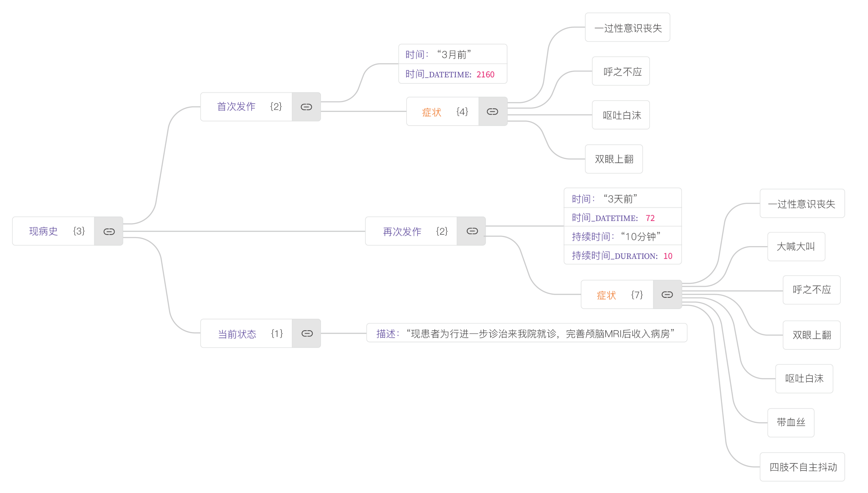Screen dimensions: 868x493
Task: Select 呕吐白沫 under the first 症状 branch
Action: 621,115
